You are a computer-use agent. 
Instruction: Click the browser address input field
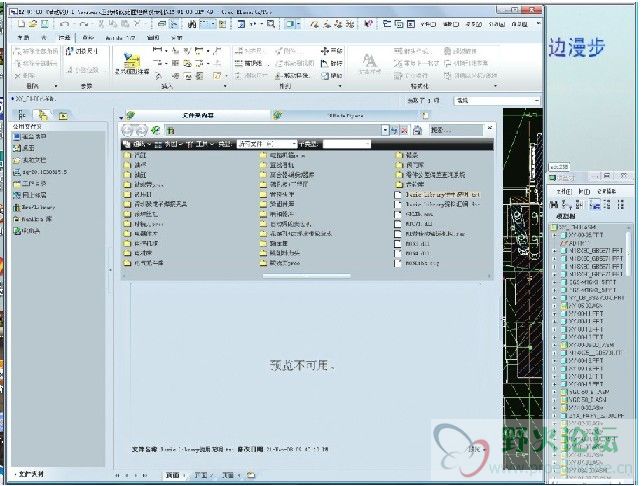pyautogui.click(x=274, y=131)
